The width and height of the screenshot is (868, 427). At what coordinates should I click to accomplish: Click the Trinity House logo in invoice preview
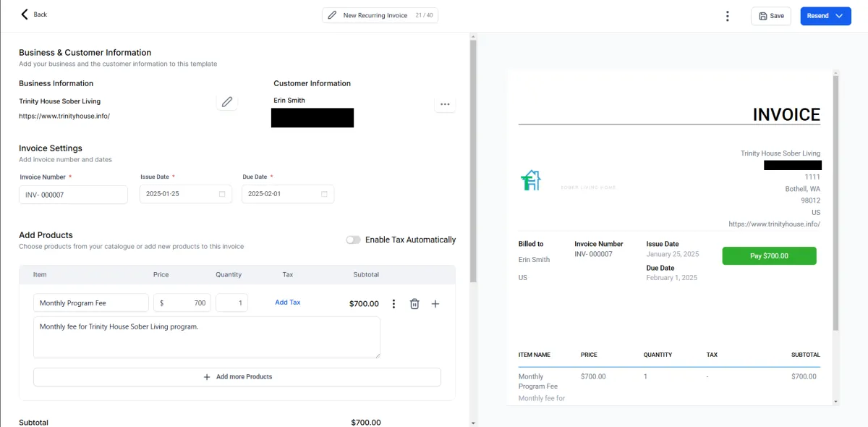(x=531, y=180)
